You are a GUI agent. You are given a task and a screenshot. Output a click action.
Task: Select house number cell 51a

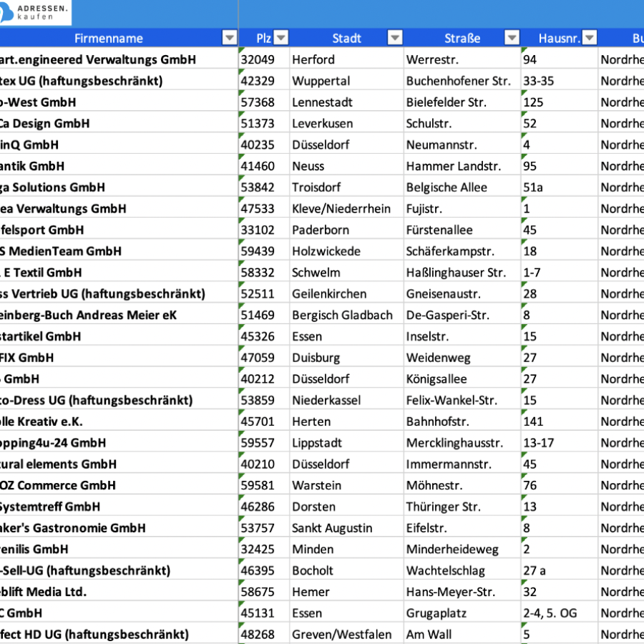tap(560, 187)
